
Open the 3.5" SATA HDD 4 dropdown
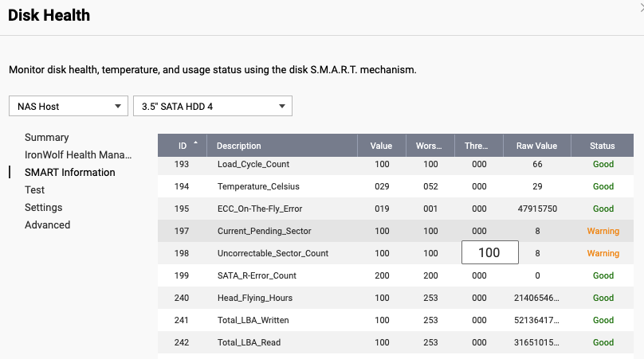[213, 106]
